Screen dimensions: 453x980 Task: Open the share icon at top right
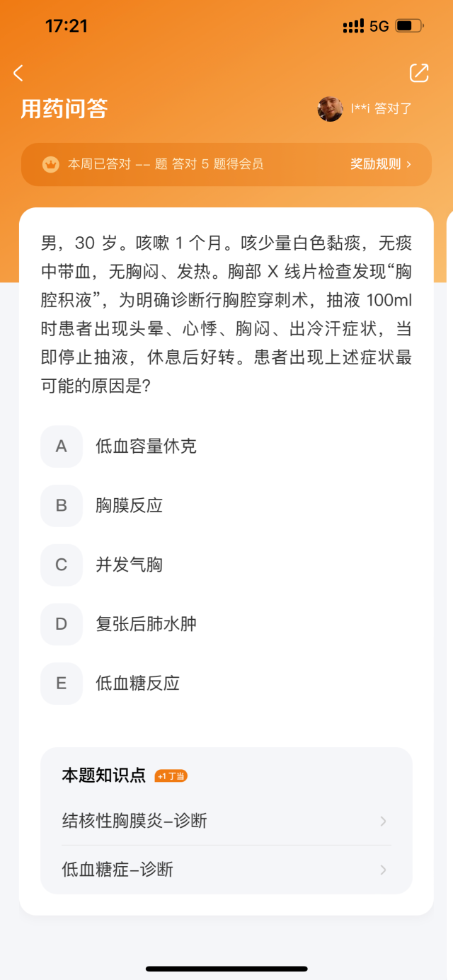tap(419, 73)
